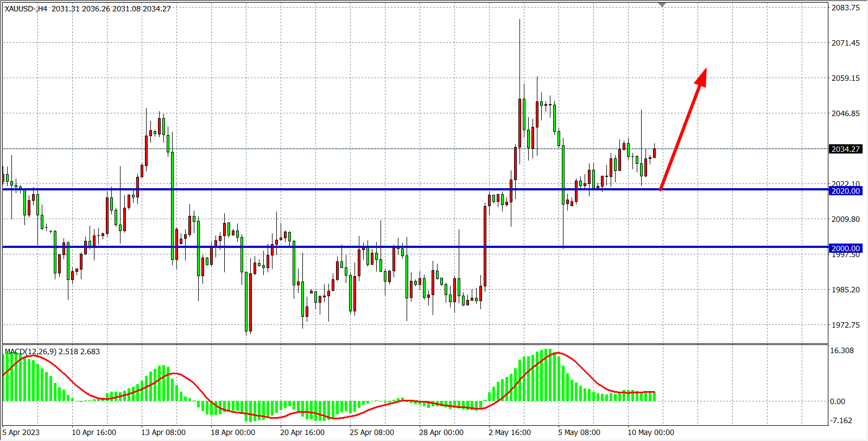This screenshot has height=441, width=868.
Task: Click the MACD(12,26,9) indicator label
Action: coord(52,351)
